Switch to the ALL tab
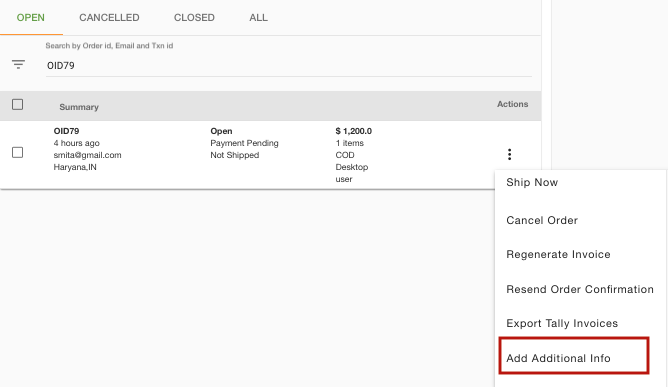Viewport: 668px width, 387px height. 259,17
